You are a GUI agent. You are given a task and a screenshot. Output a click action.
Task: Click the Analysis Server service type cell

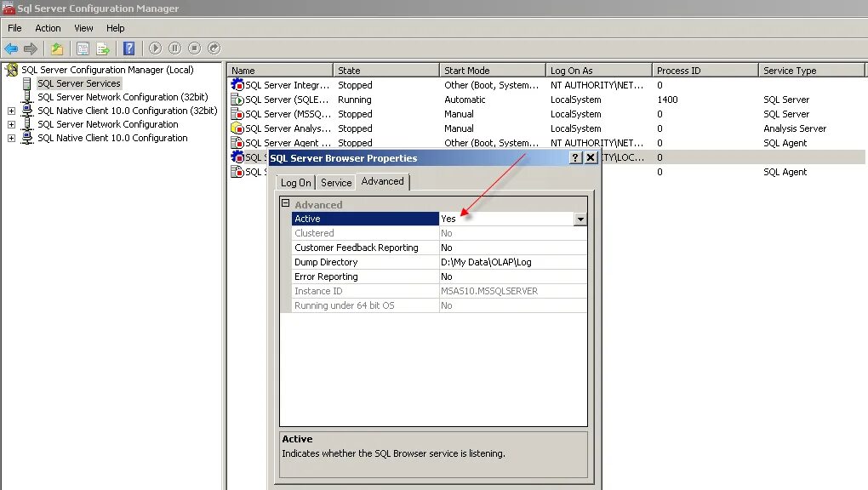coord(795,128)
